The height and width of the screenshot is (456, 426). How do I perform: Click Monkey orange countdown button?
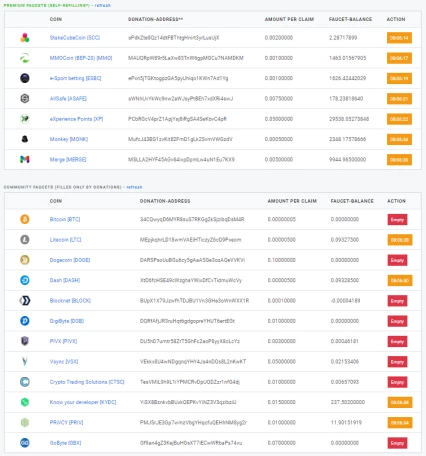(399, 140)
